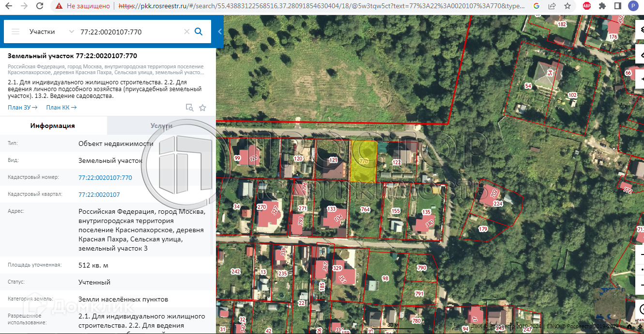
Task: Switch to the Информация tab
Action: pyautogui.click(x=53, y=126)
